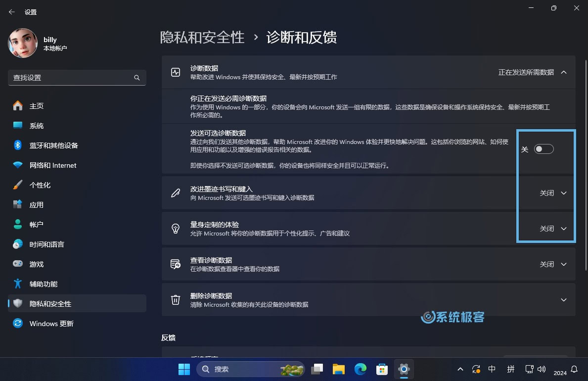打开侧边栏的"系统"设置
The image size is (588, 381).
(36, 125)
